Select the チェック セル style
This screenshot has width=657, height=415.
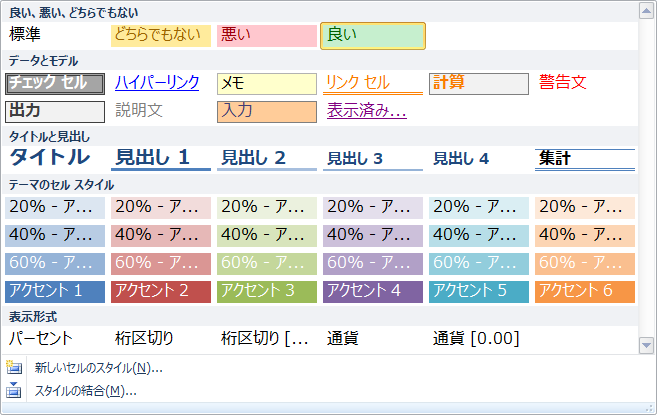(55, 83)
